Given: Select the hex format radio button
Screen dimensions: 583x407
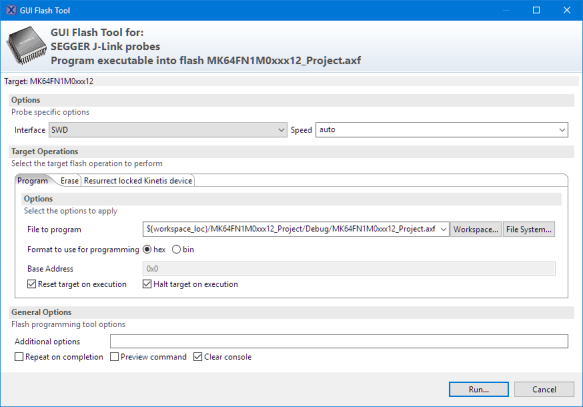Looking at the screenshot, I should 147,249.
